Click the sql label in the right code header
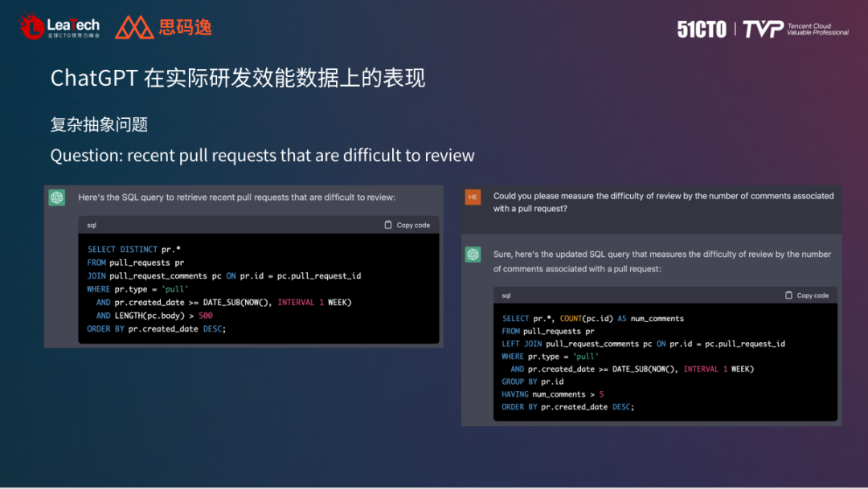 506,295
